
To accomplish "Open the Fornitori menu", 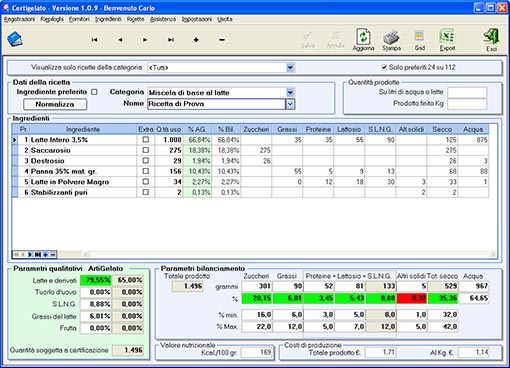I will point(79,19).
